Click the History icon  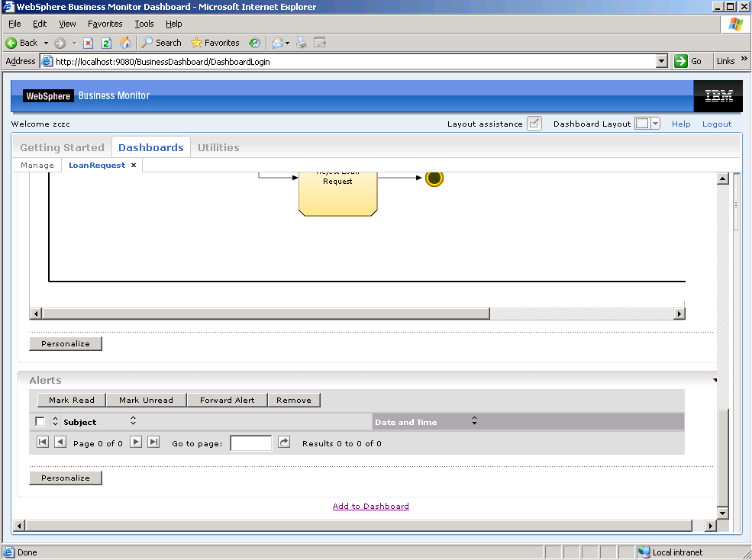[254, 43]
